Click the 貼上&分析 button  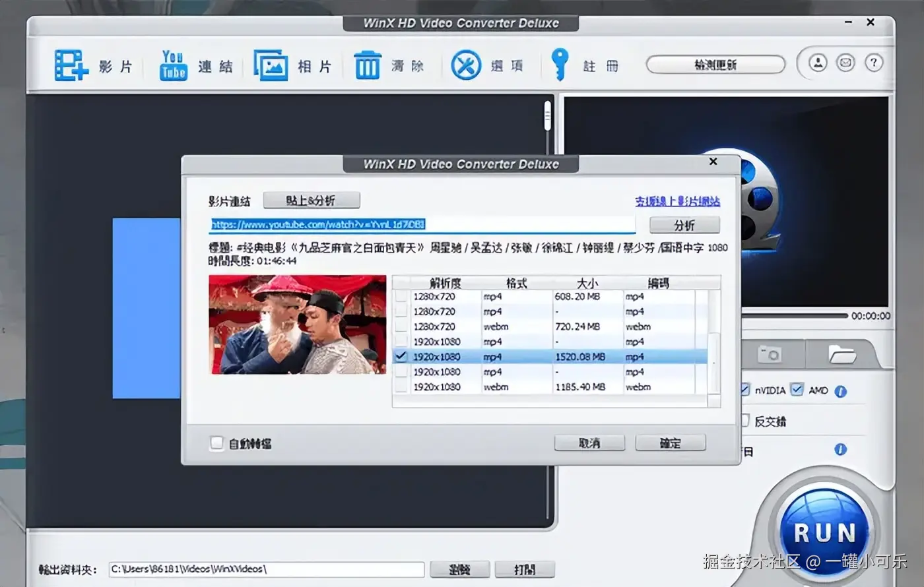tap(312, 200)
